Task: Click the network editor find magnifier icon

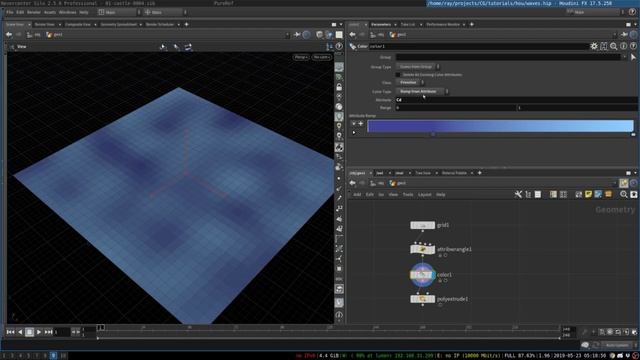Action: click(623, 195)
